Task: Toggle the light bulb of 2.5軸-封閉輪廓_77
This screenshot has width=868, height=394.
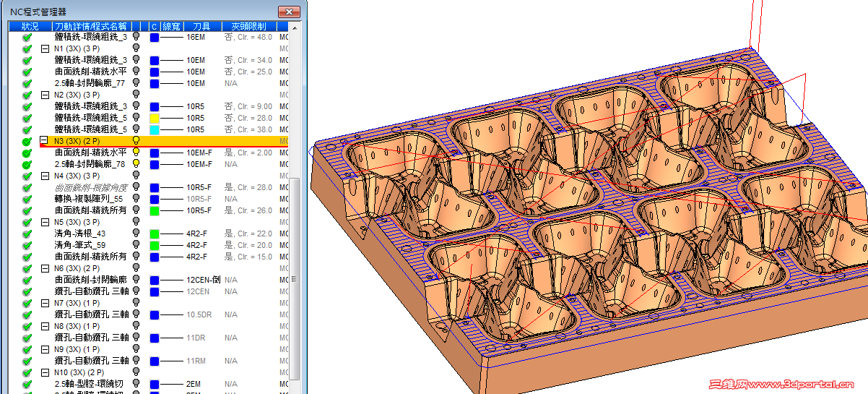Action: 136,83
